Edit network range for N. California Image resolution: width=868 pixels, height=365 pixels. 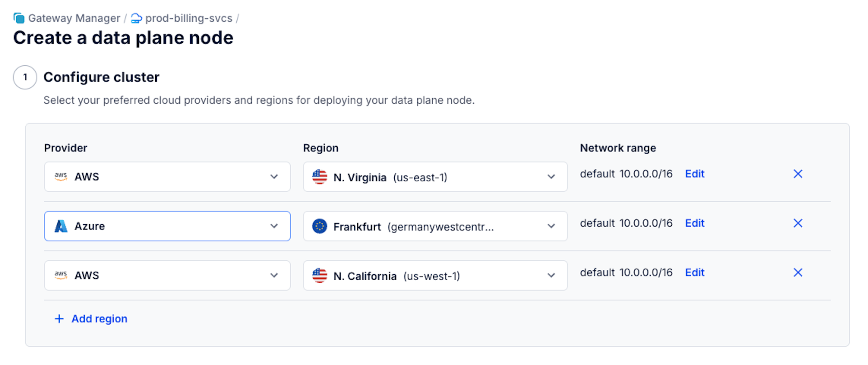(x=694, y=272)
